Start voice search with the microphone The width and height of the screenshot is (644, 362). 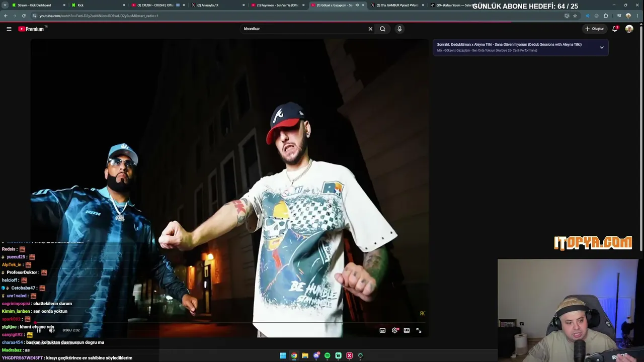[x=399, y=29]
